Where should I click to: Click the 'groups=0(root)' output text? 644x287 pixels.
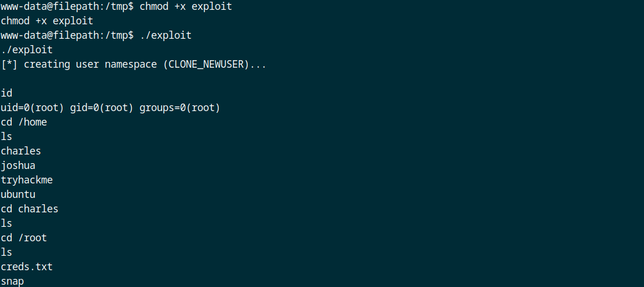coord(180,108)
